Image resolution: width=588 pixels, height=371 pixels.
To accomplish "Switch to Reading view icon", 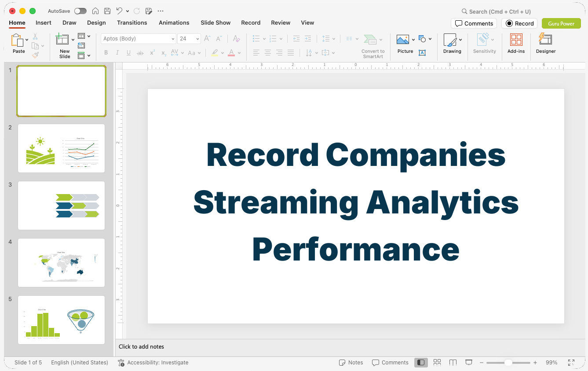I will pos(453,362).
